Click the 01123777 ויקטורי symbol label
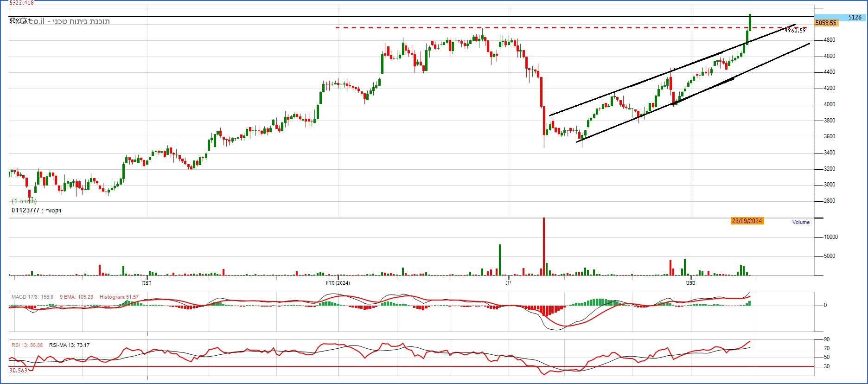The width and height of the screenshot is (868, 384). [x=36, y=211]
